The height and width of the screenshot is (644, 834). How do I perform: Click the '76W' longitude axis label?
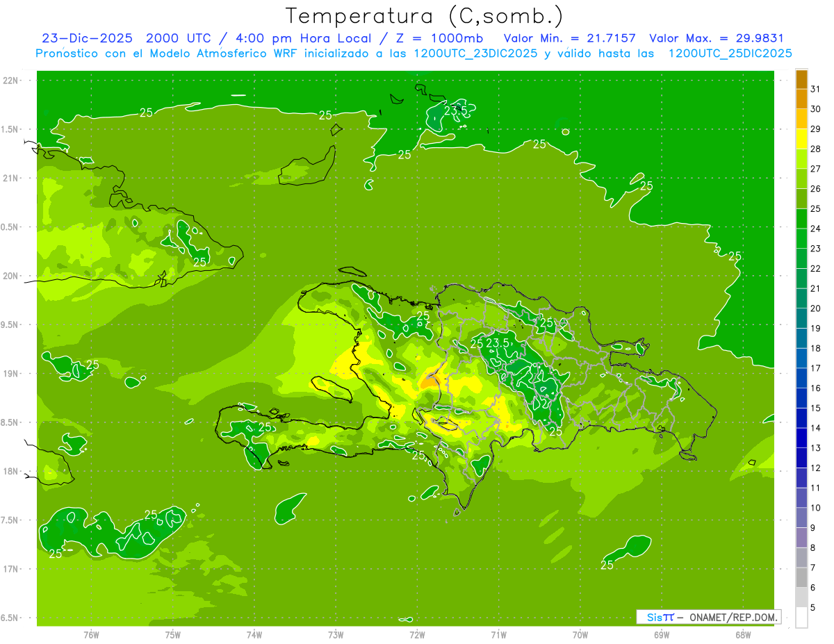[91, 634]
